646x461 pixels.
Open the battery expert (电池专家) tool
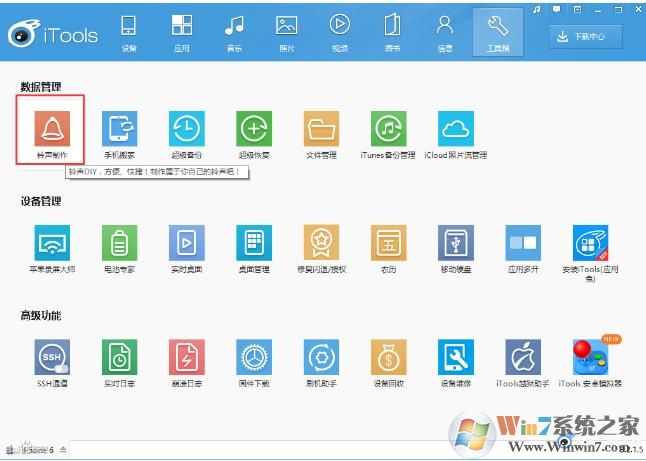coord(119,243)
